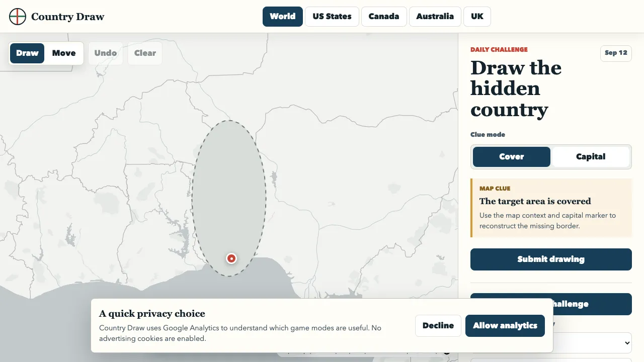Screen dimensions: 644x362
Task: Choose the UK game mode tab
Action: click(477, 16)
